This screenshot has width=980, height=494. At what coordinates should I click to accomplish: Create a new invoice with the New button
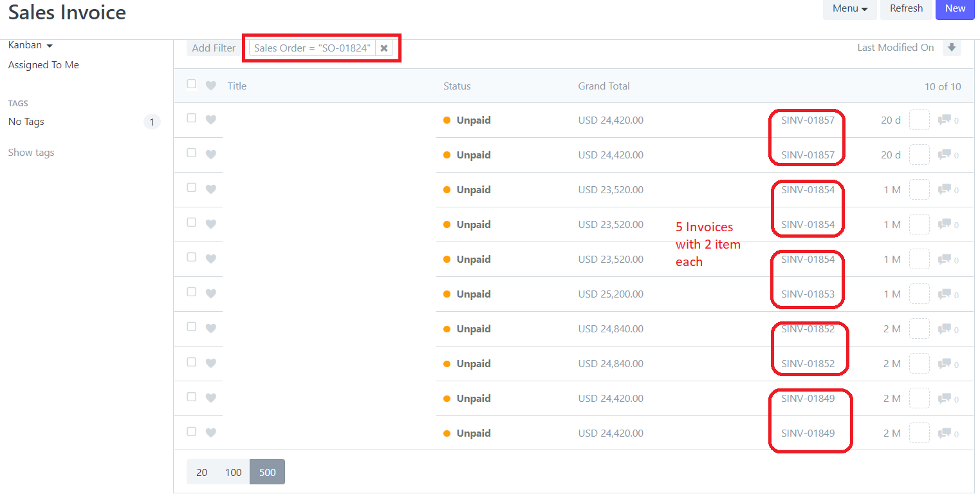tap(955, 8)
